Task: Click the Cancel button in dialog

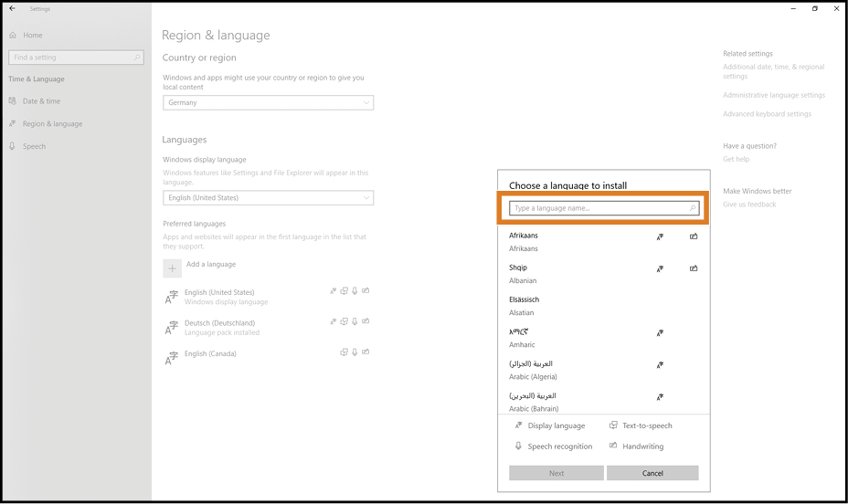Action: pyautogui.click(x=652, y=473)
